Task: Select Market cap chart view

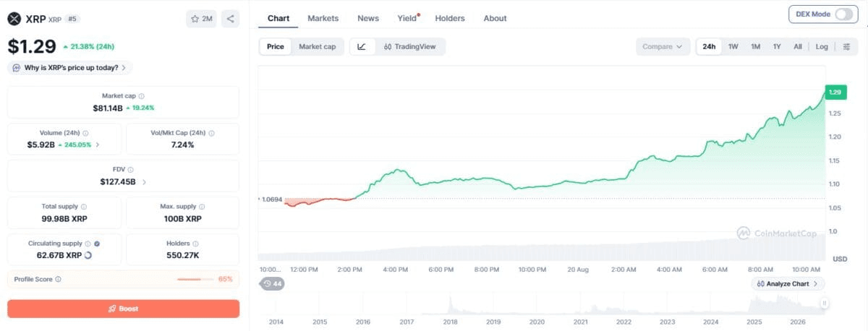Action: click(318, 46)
